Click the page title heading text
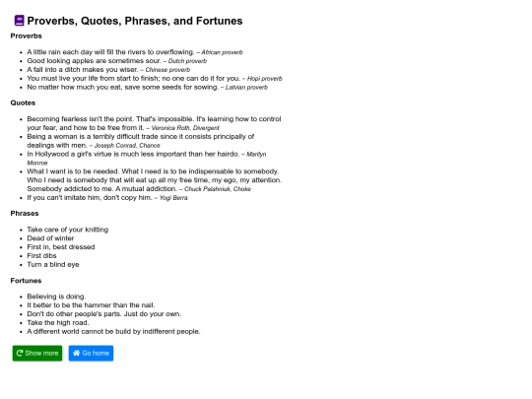 point(135,21)
